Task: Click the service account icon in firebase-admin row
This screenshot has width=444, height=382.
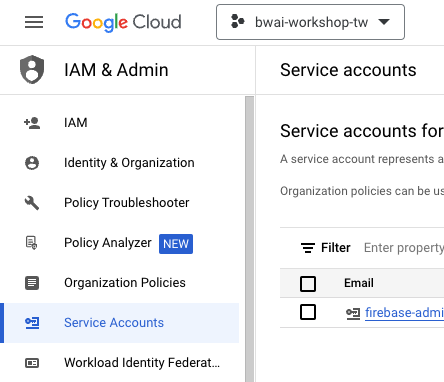Action: point(353,313)
